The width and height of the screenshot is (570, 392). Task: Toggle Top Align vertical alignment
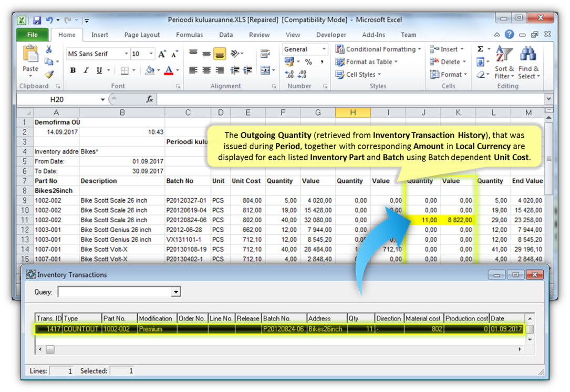(193, 54)
